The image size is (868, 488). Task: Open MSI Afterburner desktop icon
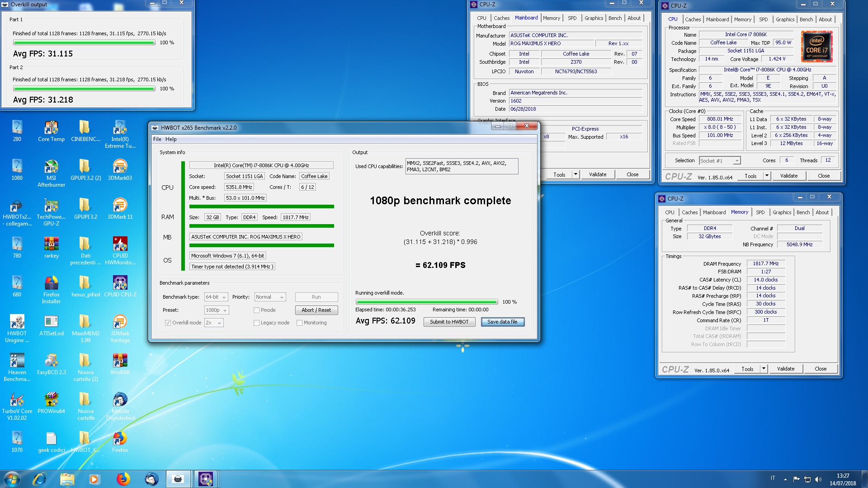click(51, 173)
